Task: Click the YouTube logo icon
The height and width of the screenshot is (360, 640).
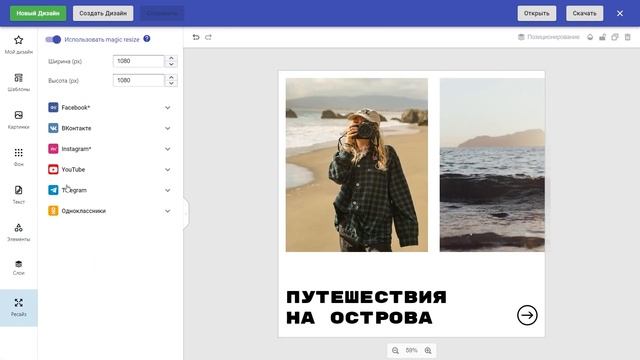Action: click(53, 169)
